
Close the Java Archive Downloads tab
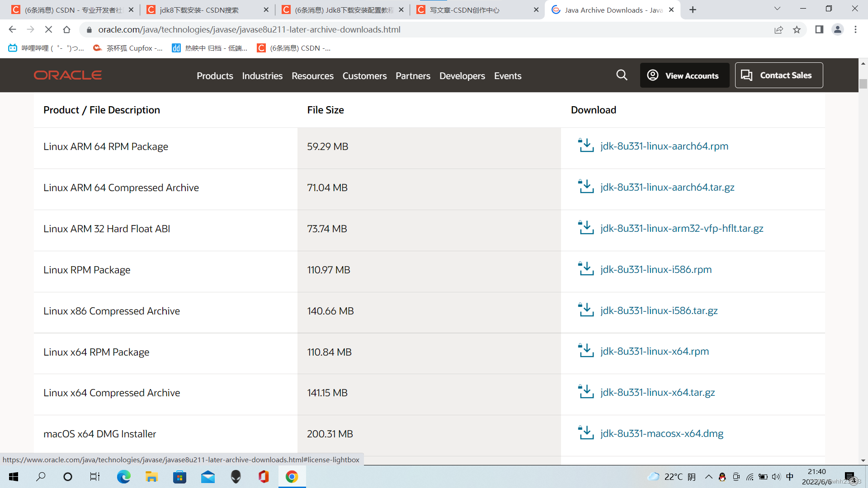tap(671, 9)
